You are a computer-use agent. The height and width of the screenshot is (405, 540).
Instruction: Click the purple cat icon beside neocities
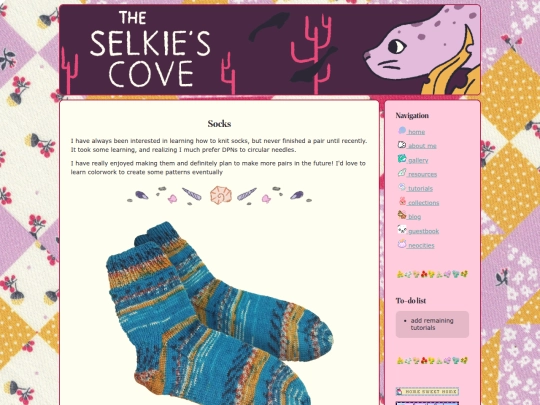[x=402, y=244]
